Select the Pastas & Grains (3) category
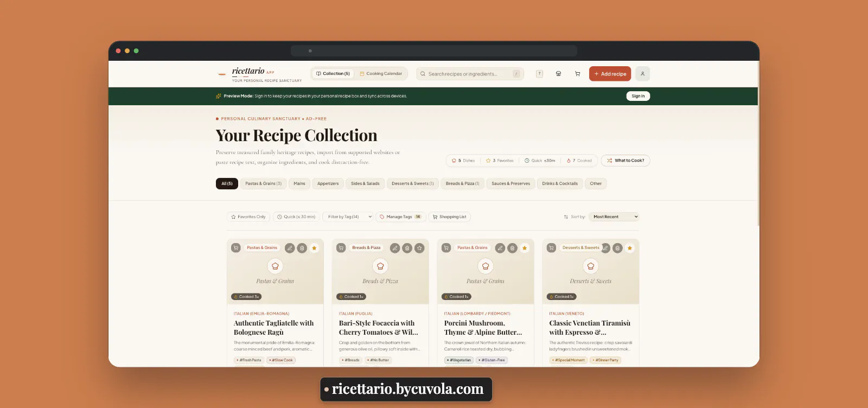Screen dimensions: 868x408 coord(263,184)
